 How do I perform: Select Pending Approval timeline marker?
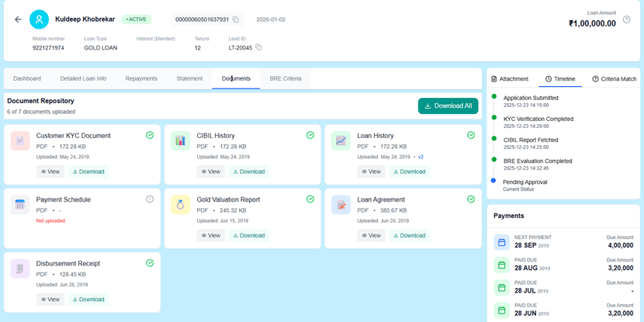[493, 181]
